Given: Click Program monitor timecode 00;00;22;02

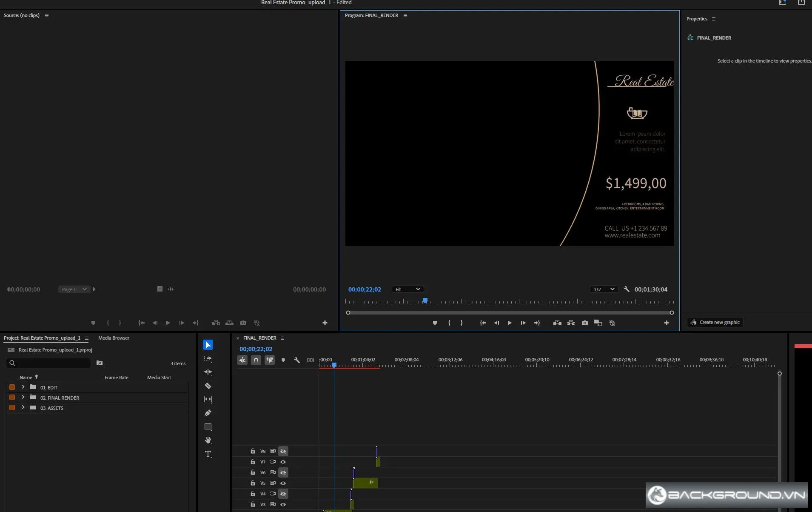Looking at the screenshot, I should [x=365, y=289].
